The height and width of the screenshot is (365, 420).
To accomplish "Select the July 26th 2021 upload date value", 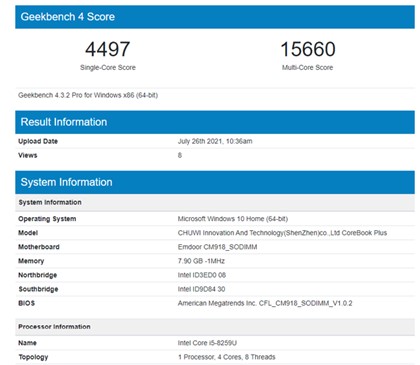I will 215,141.
